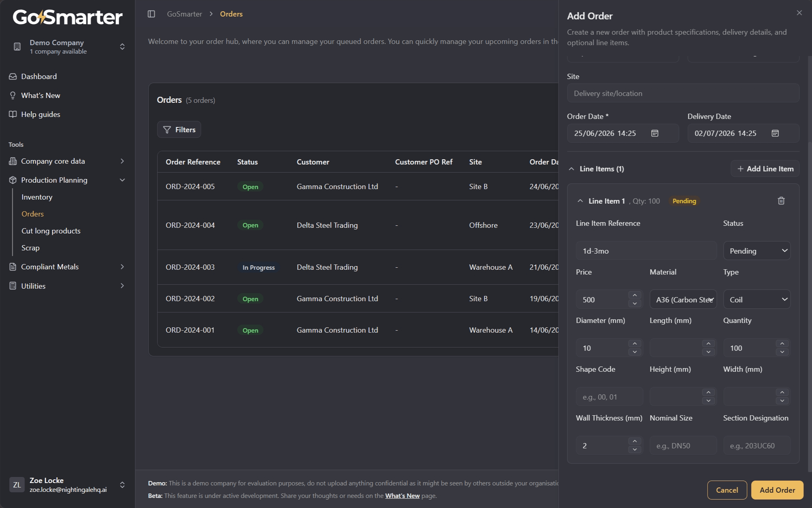Increase Wall Thickness stepper up arrow
The image size is (812, 508).
635,441
